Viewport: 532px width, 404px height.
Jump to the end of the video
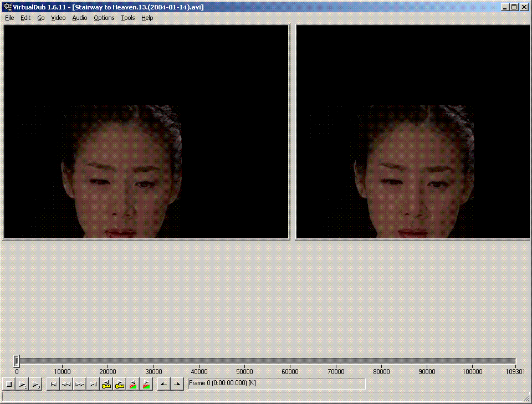[93, 384]
